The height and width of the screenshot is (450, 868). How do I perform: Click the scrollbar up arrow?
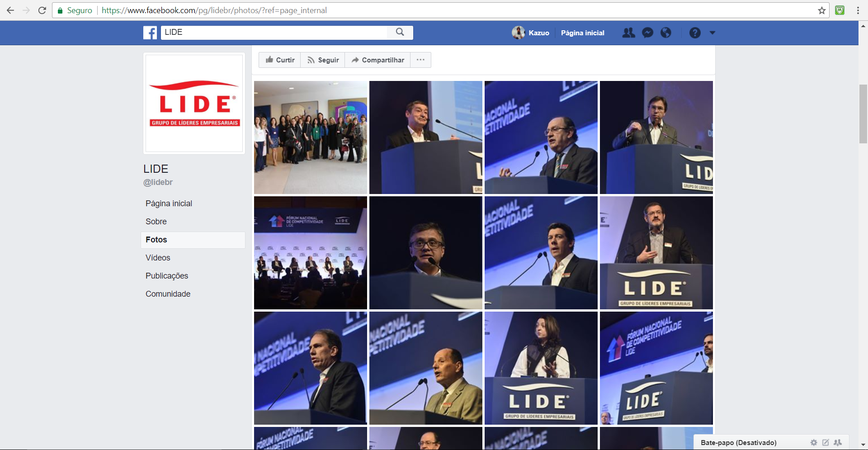pos(863,25)
